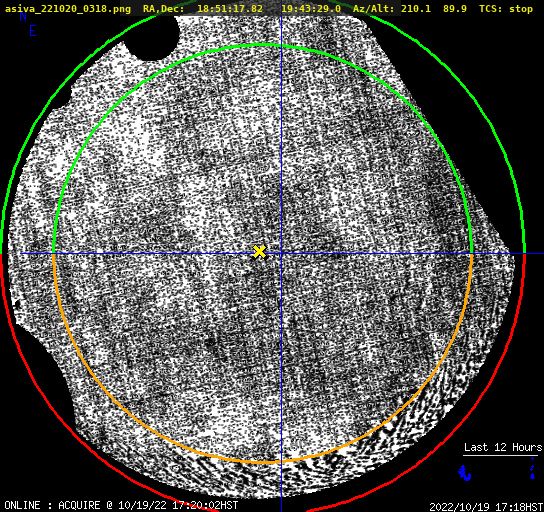Click left blue dot cluster in history plot
This screenshot has width=544, height=512.
pos(465,473)
